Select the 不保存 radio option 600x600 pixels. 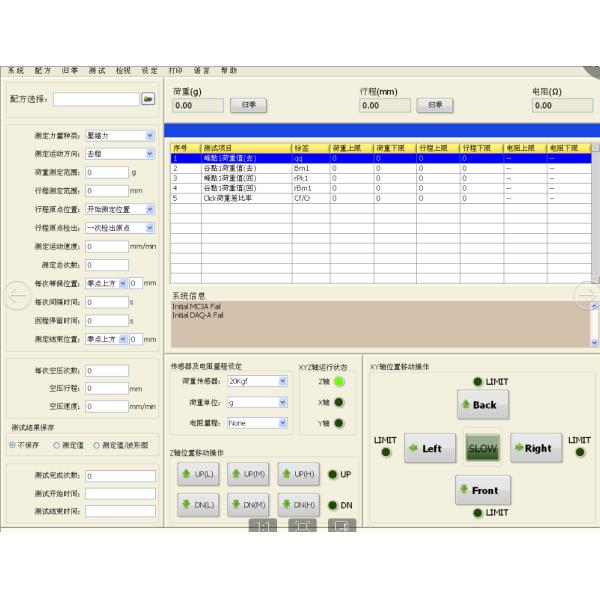13,445
